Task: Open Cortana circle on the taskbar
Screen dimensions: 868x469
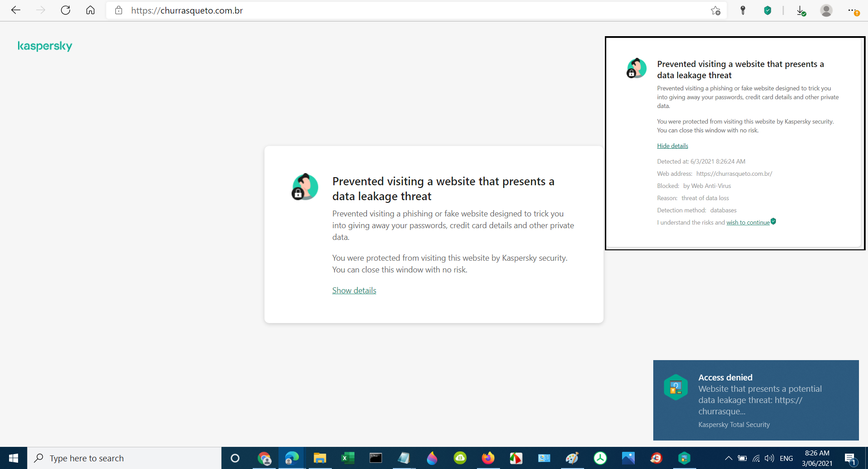Action: [235, 458]
